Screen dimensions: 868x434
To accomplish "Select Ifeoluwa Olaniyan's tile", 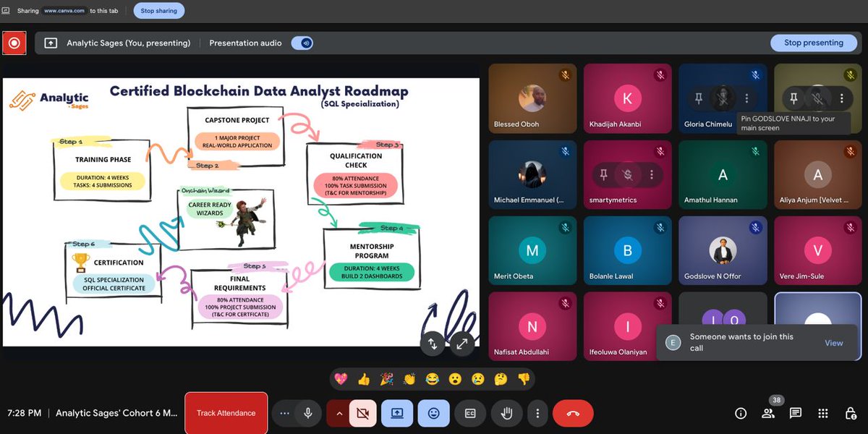I will click(x=627, y=326).
